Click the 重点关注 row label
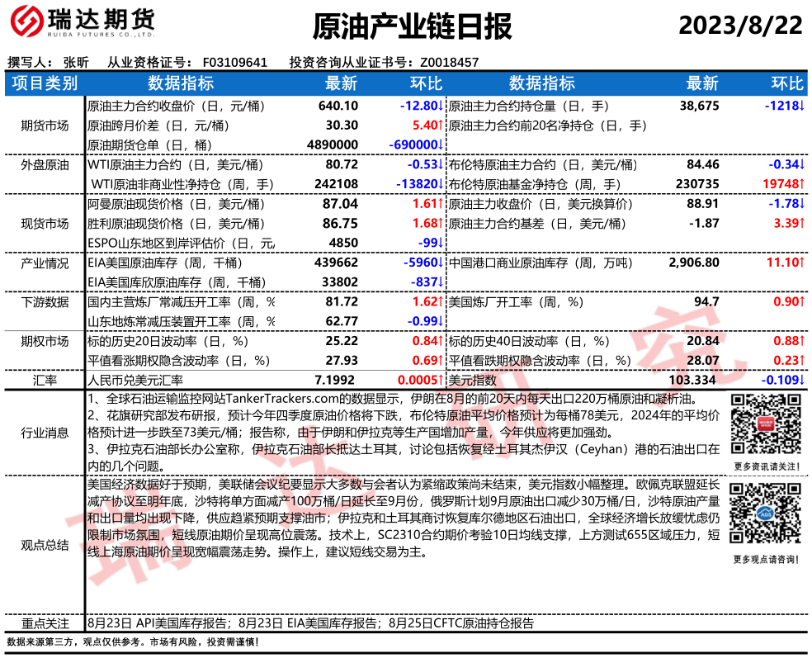812x658 pixels. [45, 623]
